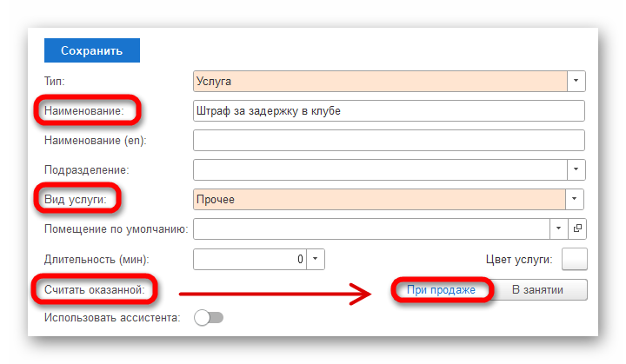Click the Использовать ассистента label
Screen dimensions: 626x364
click(112, 318)
